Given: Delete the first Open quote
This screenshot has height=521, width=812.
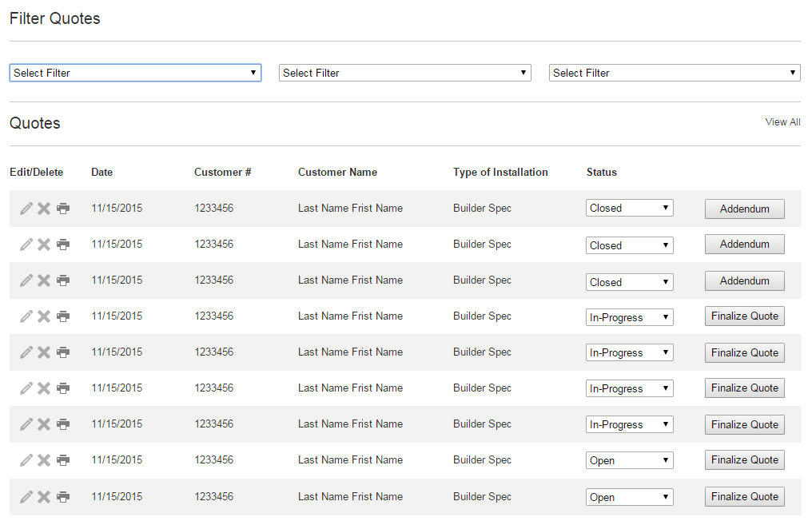Looking at the screenshot, I should click(44, 460).
